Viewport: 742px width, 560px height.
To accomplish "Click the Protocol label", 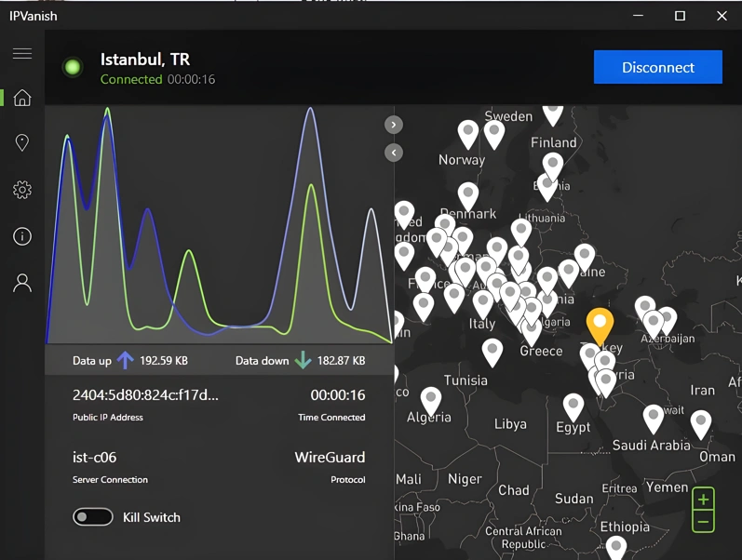I will tap(348, 480).
